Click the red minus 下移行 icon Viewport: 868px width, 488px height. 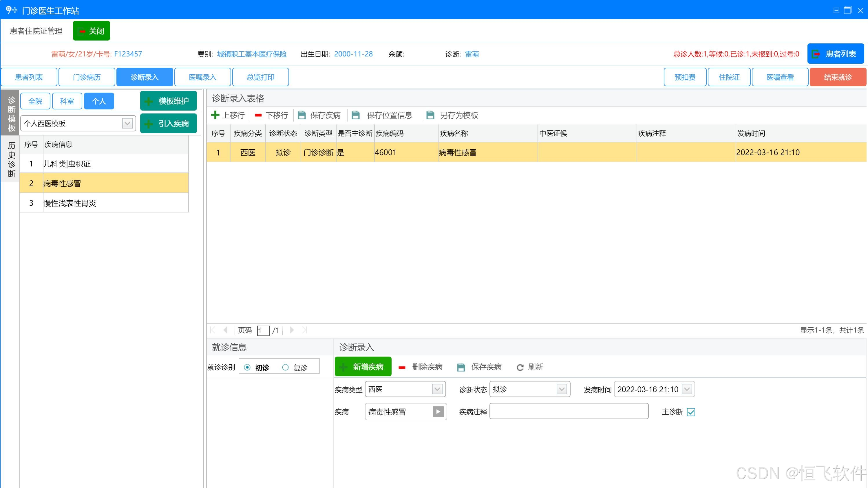[258, 115]
